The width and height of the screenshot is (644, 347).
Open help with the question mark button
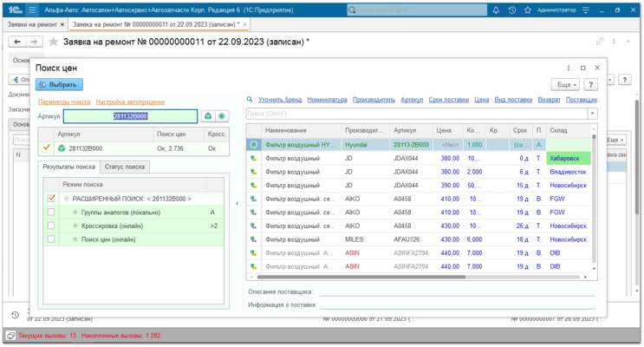[590, 85]
